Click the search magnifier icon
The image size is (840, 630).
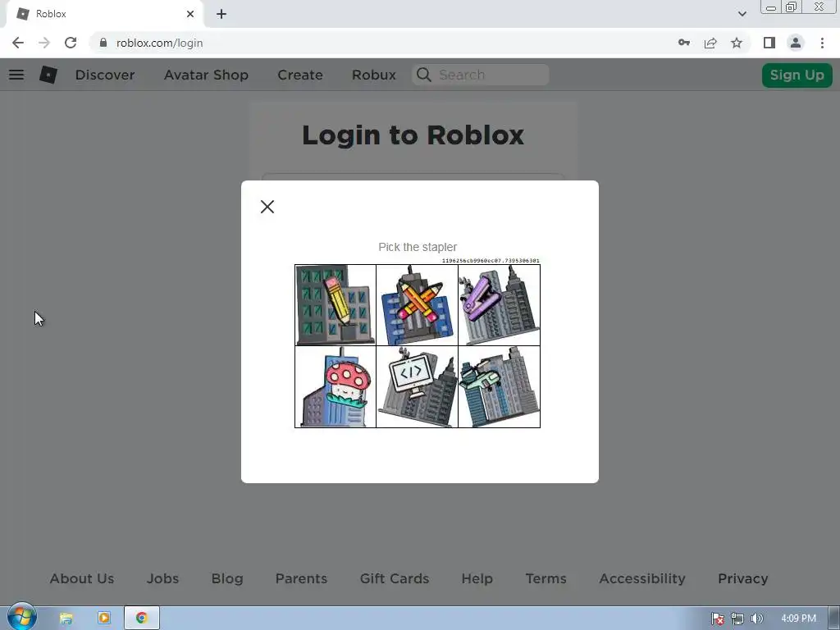[x=424, y=75]
